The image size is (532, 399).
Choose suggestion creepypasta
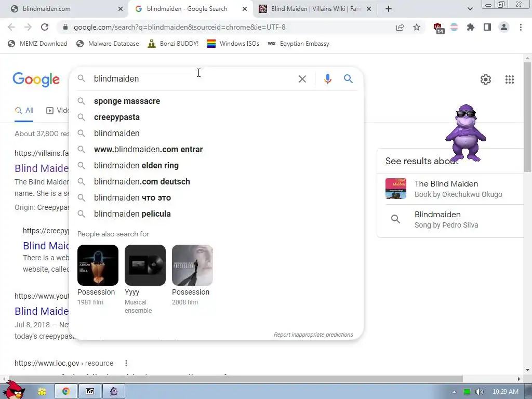(x=217, y=117)
